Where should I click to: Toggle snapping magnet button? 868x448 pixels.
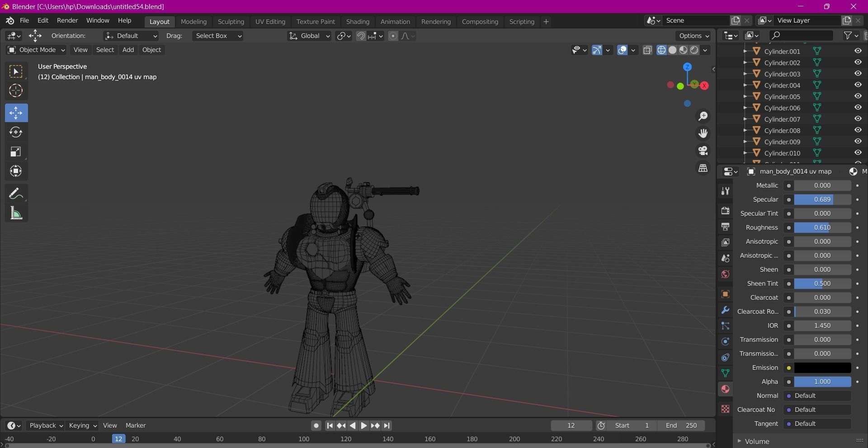tap(361, 36)
